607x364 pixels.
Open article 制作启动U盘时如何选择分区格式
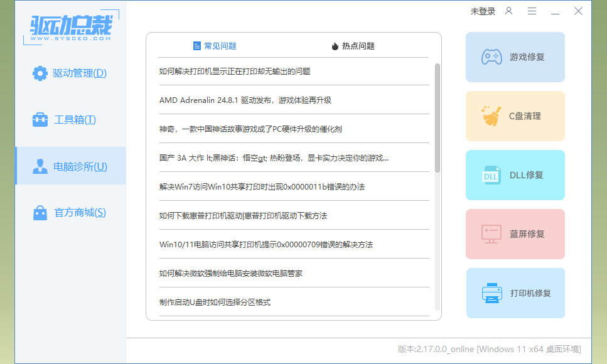(215, 302)
